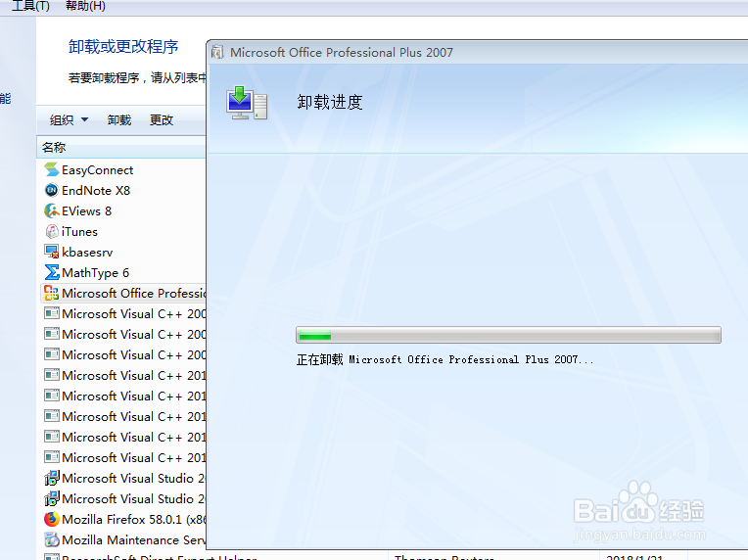Select Microsoft Office Professional row text
Viewport: 748px width, 560px height.
[133, 294]
